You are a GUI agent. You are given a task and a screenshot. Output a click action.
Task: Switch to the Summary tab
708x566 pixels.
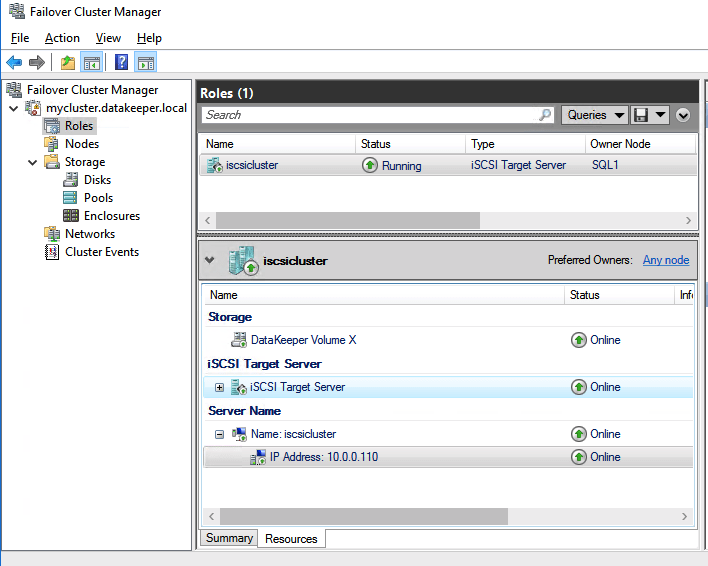pyautogui.click(x=229, y=538)
